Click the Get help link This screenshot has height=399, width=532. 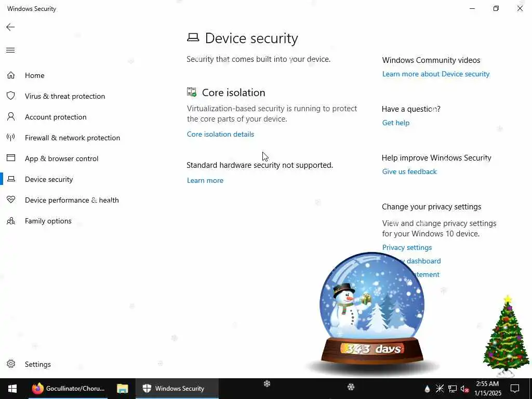(395, 123)
